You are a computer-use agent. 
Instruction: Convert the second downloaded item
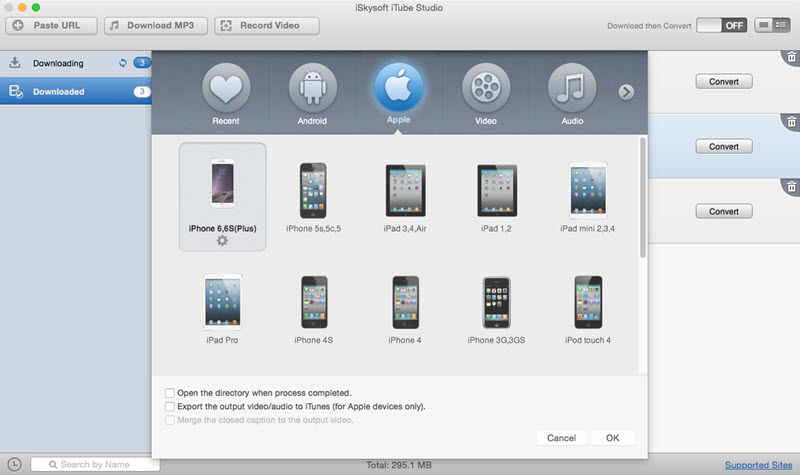(x=723, y=146)
